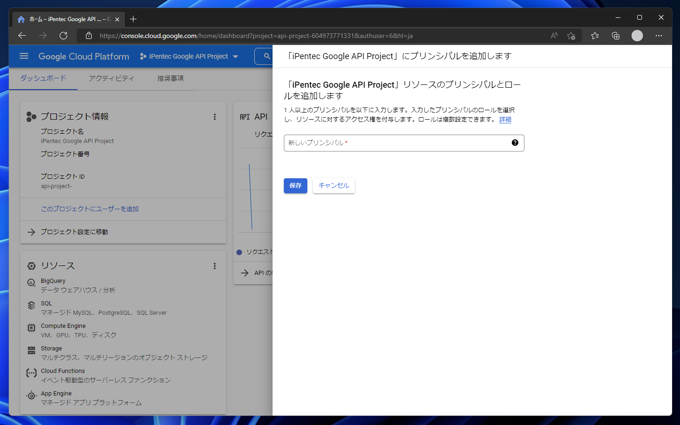
Task: Click the Storage icon
Action: pyautogui.click(x=31, y=350)
